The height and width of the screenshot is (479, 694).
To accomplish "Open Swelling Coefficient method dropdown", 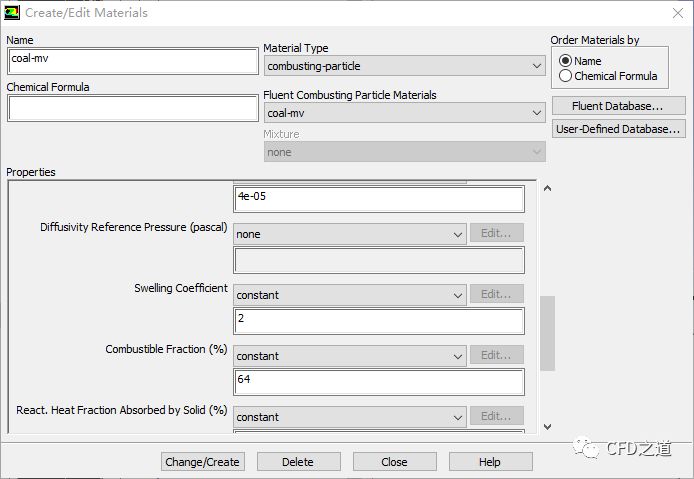I will (x=350, y=295).
